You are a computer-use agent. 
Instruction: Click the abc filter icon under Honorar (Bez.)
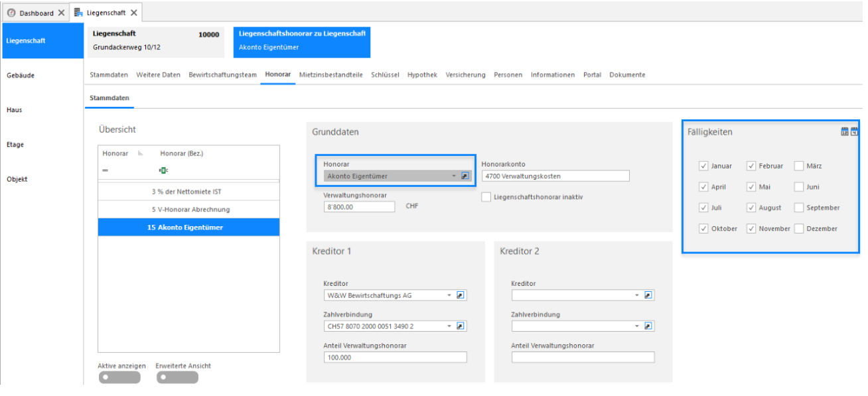163,170
